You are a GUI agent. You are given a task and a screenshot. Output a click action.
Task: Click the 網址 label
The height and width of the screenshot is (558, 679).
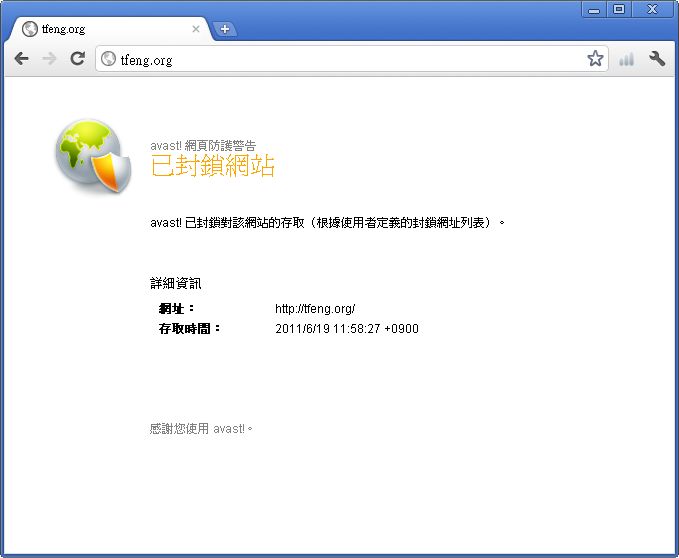point(176,308)
